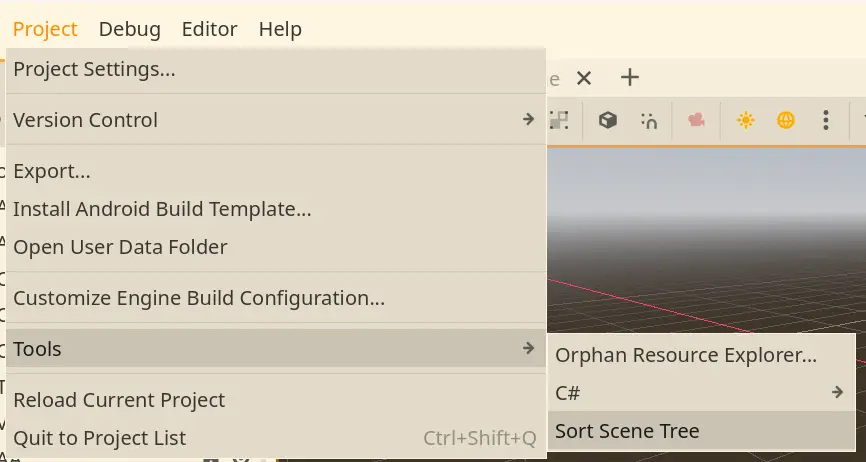This screenshot has height=462, width=866.
Task: Click the partially hidden grid icon in the toolbar
Action: (558, 120)
